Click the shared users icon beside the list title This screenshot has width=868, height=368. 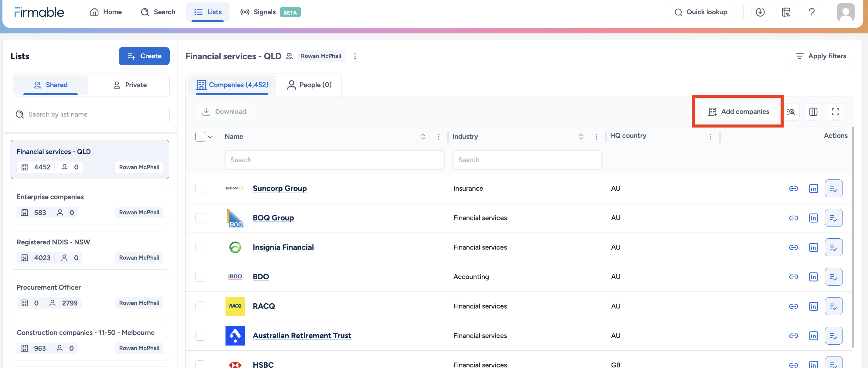pos(289,56)
